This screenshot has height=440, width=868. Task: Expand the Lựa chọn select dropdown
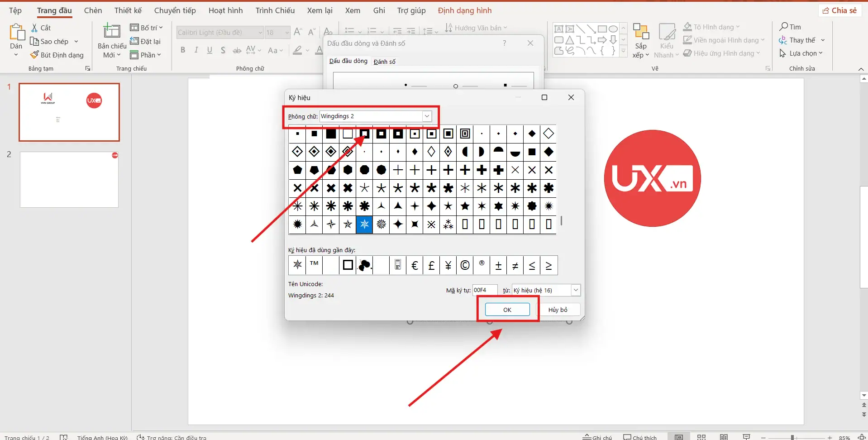(x=820, y=53)
